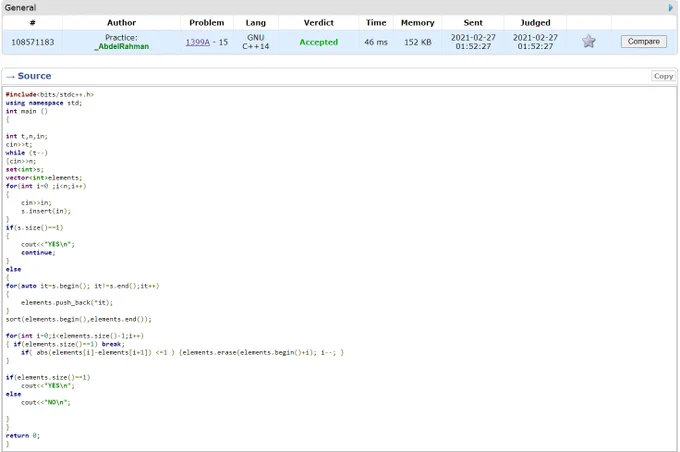Click the Compare button
The image size is (680, 452).
(644, 42)
